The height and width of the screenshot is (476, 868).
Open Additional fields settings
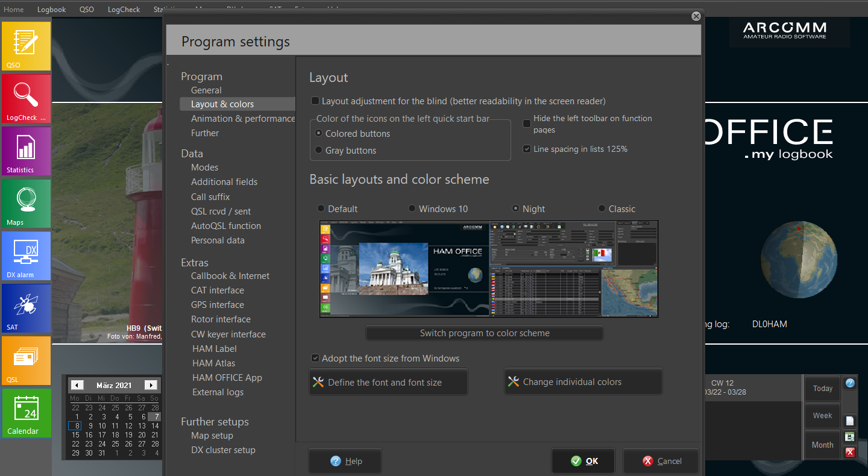pyautogui.click(x=224, y=182)
